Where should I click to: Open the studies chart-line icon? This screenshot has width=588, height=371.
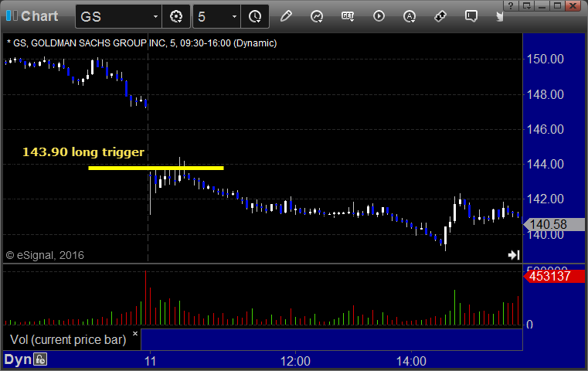click(317, 16)
